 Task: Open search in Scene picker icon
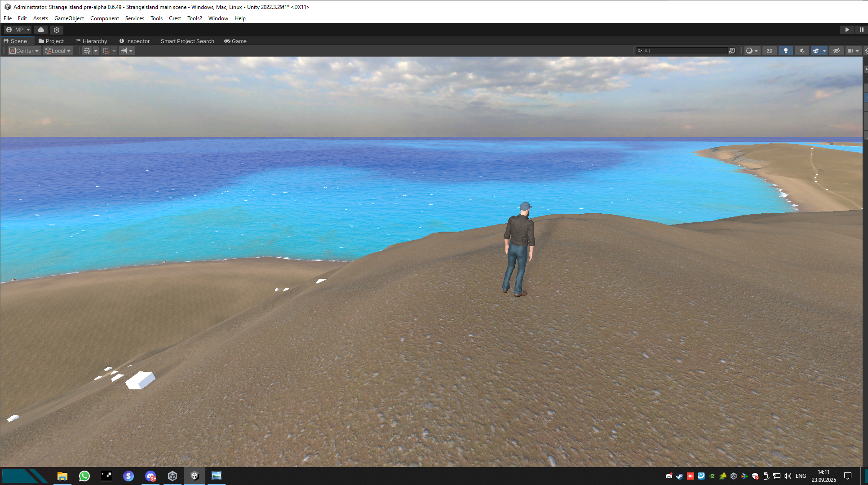tap(732, 51)
